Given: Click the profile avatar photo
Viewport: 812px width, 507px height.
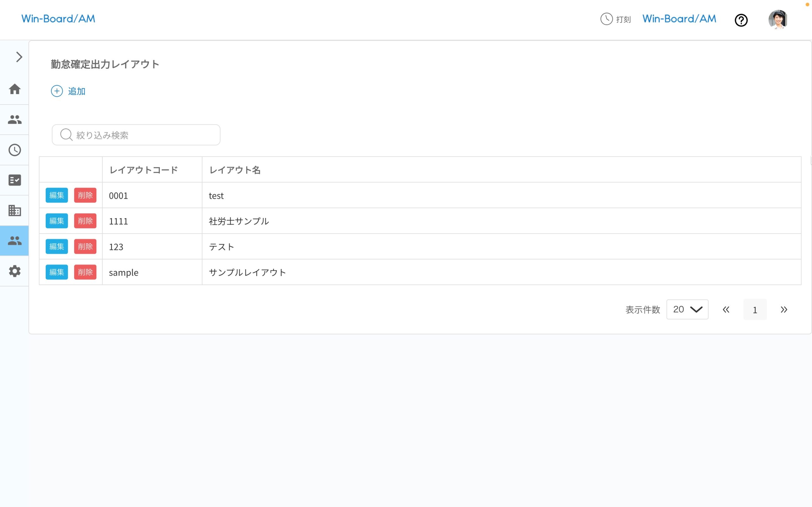Looking at the screenshot, I should tap(778, 19).
